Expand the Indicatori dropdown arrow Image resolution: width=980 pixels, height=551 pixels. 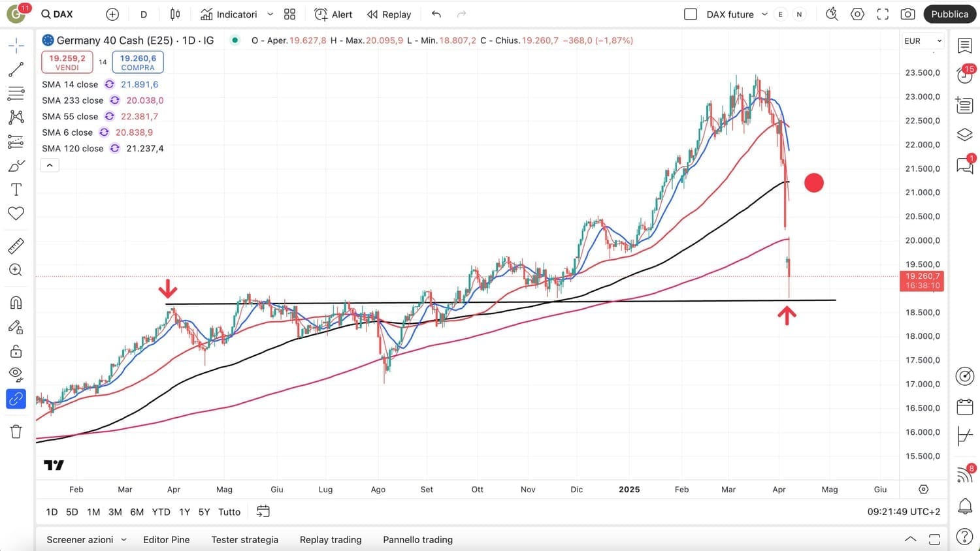tap(270, 14)
